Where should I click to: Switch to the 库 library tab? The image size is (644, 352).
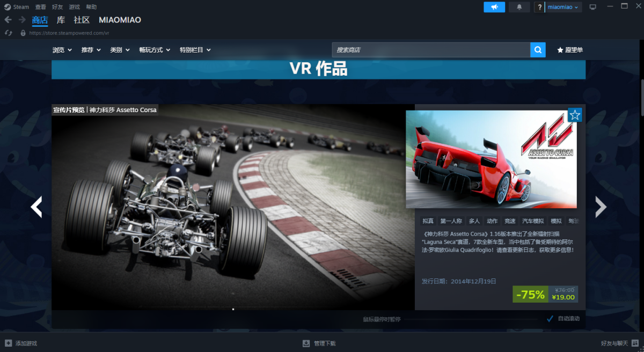(61, 20)
